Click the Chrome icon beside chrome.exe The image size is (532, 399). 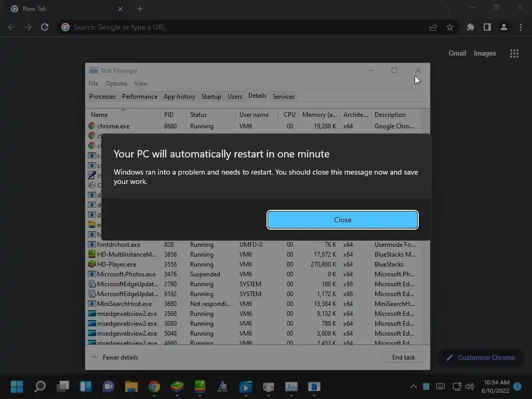point(91,126)
